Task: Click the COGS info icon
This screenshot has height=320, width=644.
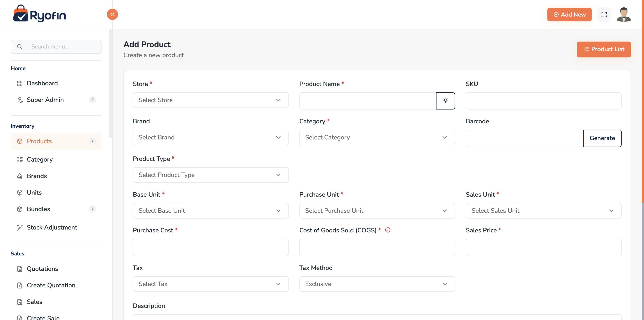Action: tap(388, 230)
